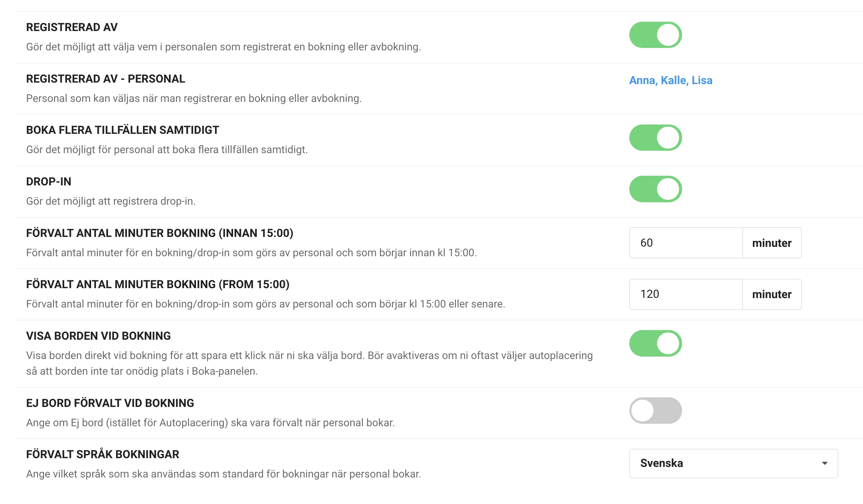Click the minuter suffix beside the 120 field
Viewport: 863px width, 504px height.
pyautogui.click(x=772, y=294)
